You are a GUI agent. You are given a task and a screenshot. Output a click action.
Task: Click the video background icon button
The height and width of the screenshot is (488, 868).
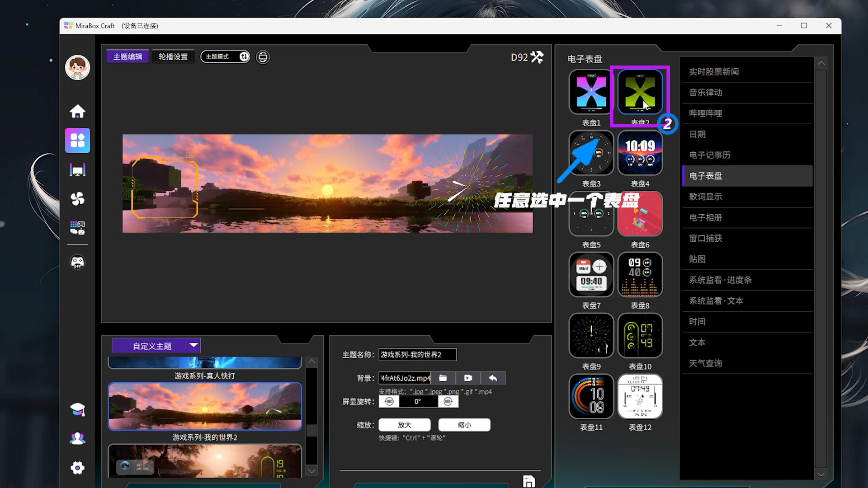pos(468,378)
